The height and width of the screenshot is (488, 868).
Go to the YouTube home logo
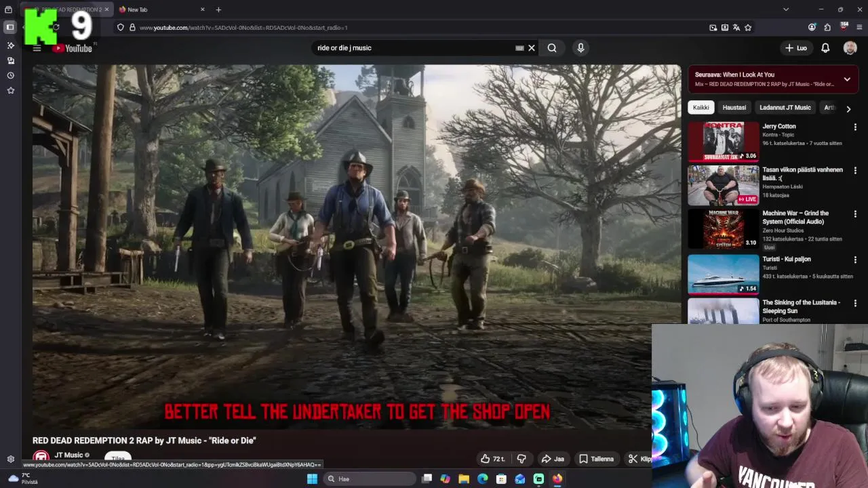tap(72, 48)
